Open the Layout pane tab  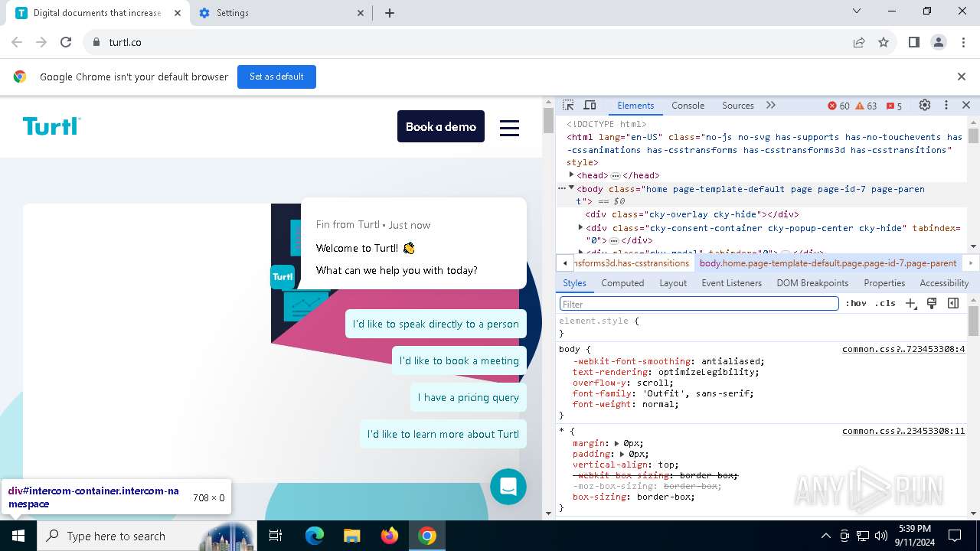673,283
